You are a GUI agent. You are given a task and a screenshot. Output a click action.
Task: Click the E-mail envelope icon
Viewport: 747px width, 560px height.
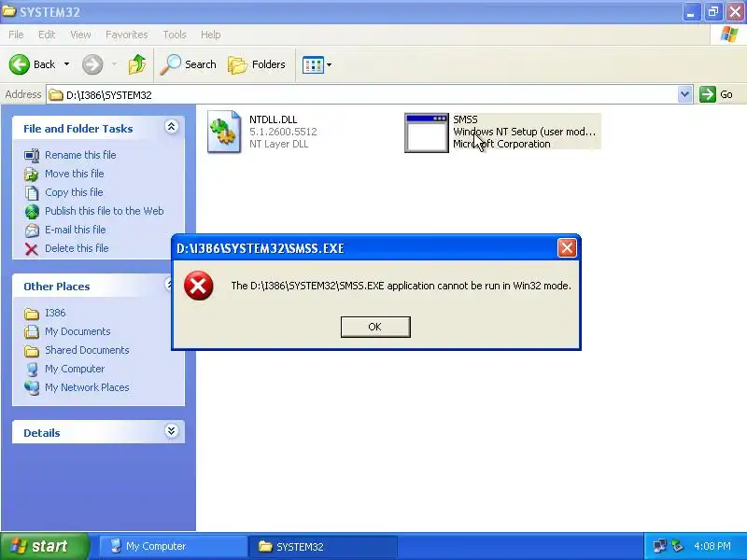pos(32,231)
